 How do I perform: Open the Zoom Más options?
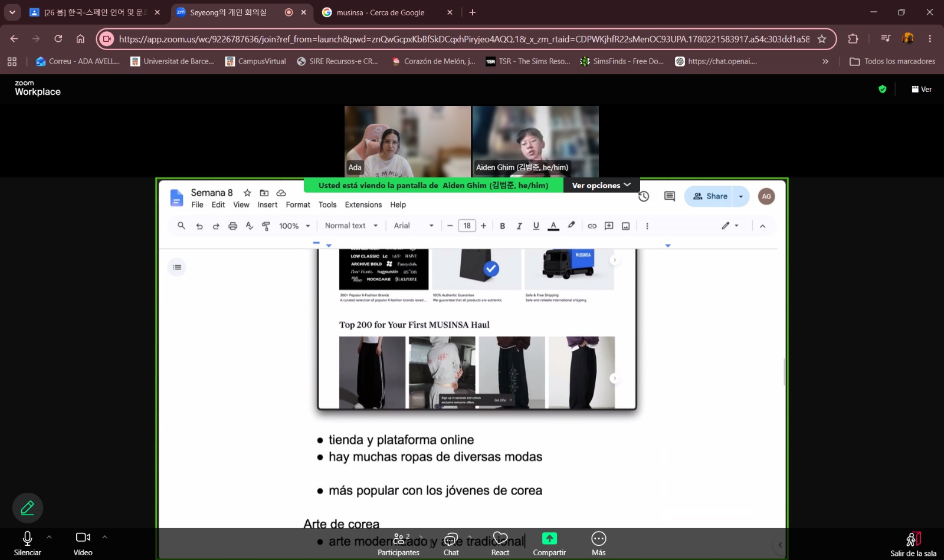(x=599, y=543)
